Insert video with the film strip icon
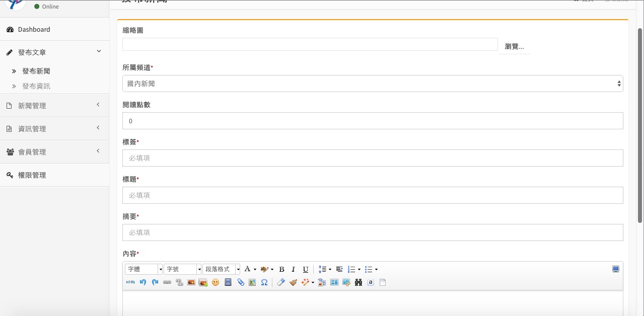Image resolution: width=644 pixels, height=316 pixels. coord(228,283)
